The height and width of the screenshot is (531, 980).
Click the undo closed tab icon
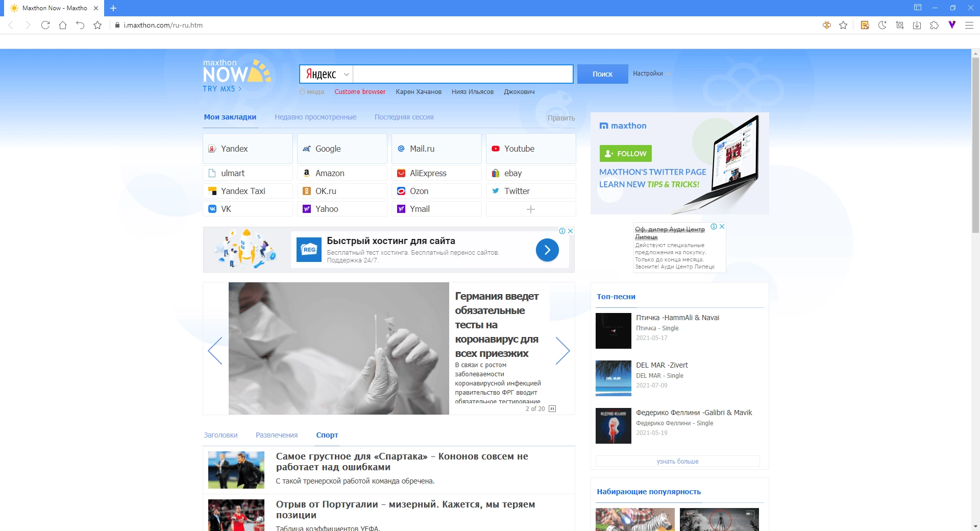tap(80, 25)
